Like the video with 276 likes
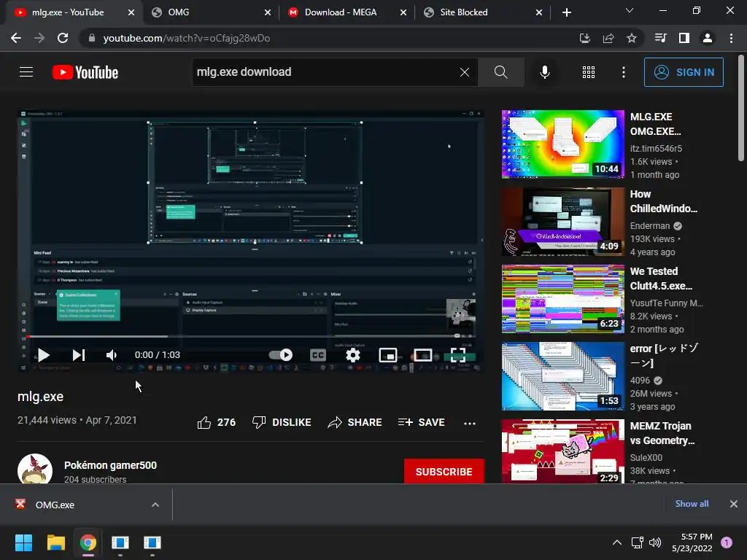This screenshot has width=747, height=560. pyautogui.click(x=216, y=422)
